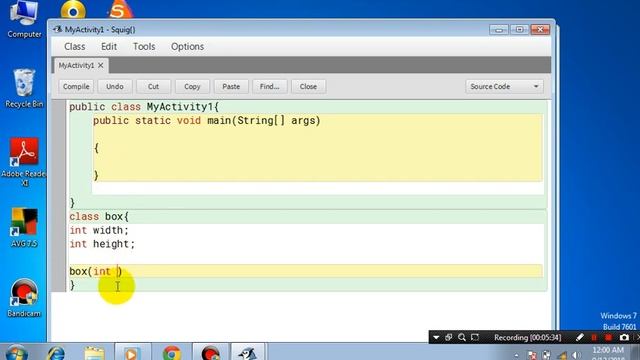Click the Compile button

pyautogui.click(x=76, y=87)
